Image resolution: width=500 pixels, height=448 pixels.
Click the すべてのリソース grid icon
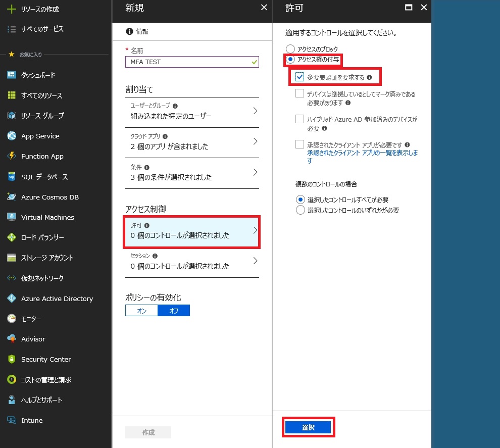point(12,95)
